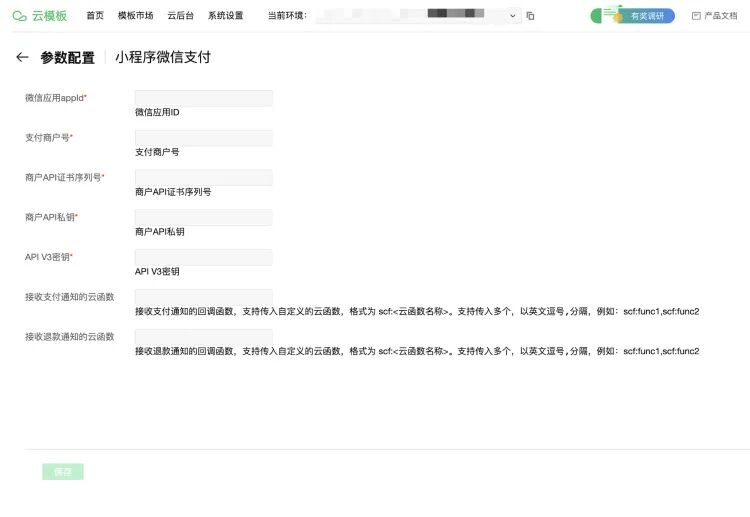Click into the 商户API私钥 field
750x517 pixels.
pyautogui.click(x=204, y=217)
